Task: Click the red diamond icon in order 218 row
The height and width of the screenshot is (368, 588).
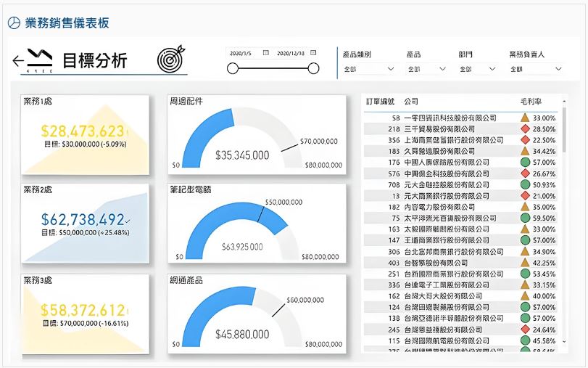Action: tap(525, 128)
